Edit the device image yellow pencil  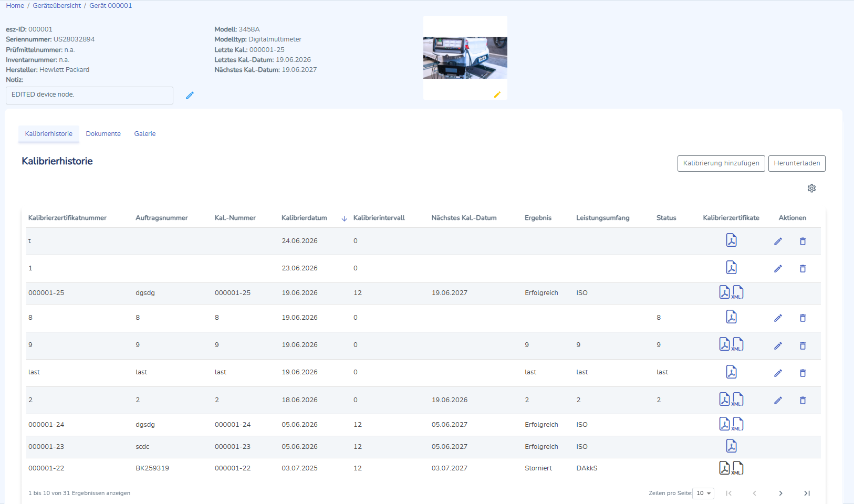point(497,95)
